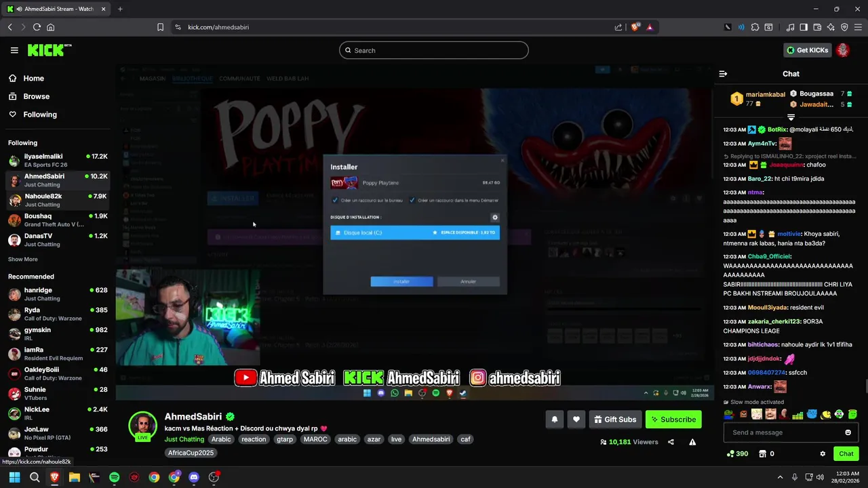Open a new browser tab

tap(120, 9)
